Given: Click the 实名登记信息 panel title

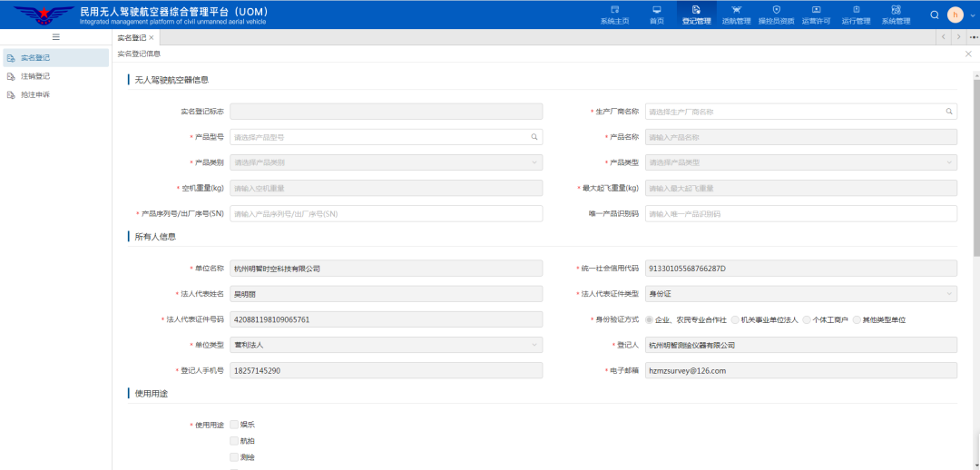Looking at the screenshot, I should click(x=139, y=54).
